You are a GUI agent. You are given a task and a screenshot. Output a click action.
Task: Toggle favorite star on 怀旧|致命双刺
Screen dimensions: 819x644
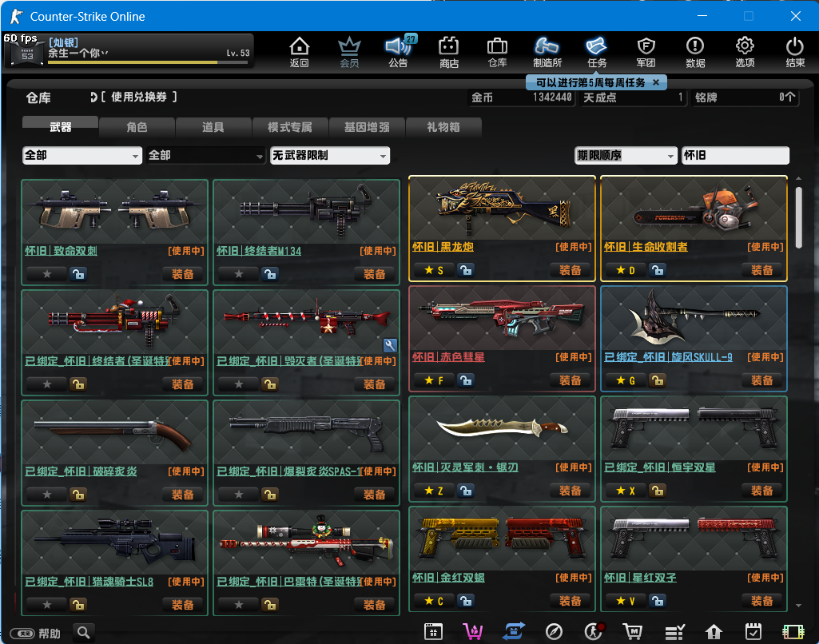click(47, 274)
